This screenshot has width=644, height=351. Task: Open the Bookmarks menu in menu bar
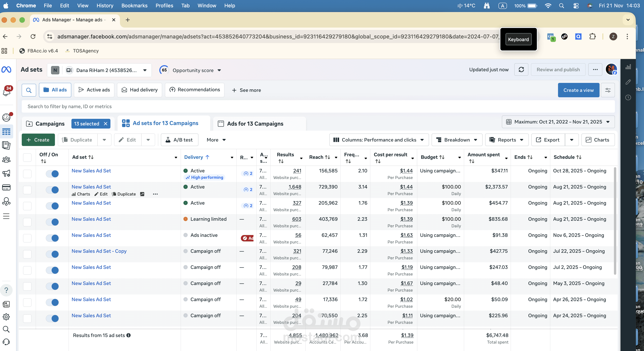pyautogui.click(x=134, y=5)
